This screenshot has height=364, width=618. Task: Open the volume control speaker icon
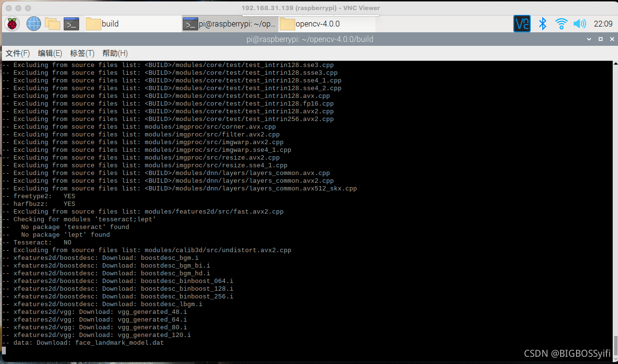(x=579, y=24)
